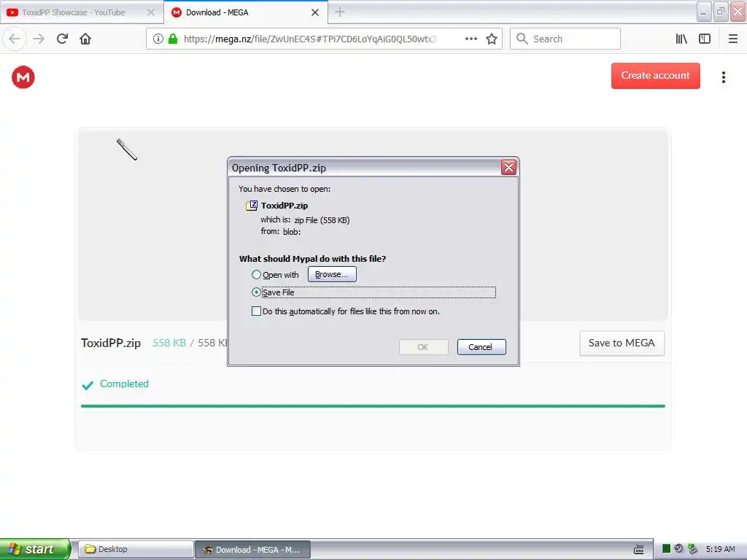747x560 pixels.
Task: Open the browser home page icon
Action: (85, 39)
